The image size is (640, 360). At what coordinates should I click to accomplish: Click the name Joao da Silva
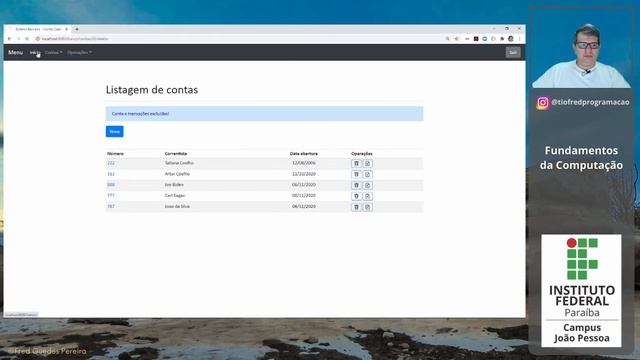pyautogui.click(x=177, y=207)
